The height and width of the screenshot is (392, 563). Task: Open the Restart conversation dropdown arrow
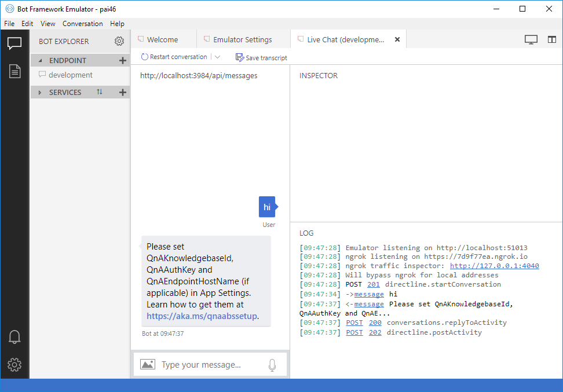(217, 57)
